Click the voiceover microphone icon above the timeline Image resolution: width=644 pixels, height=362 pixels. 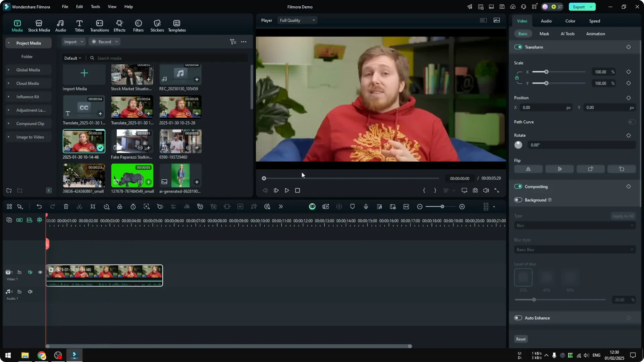coord(366,206)
